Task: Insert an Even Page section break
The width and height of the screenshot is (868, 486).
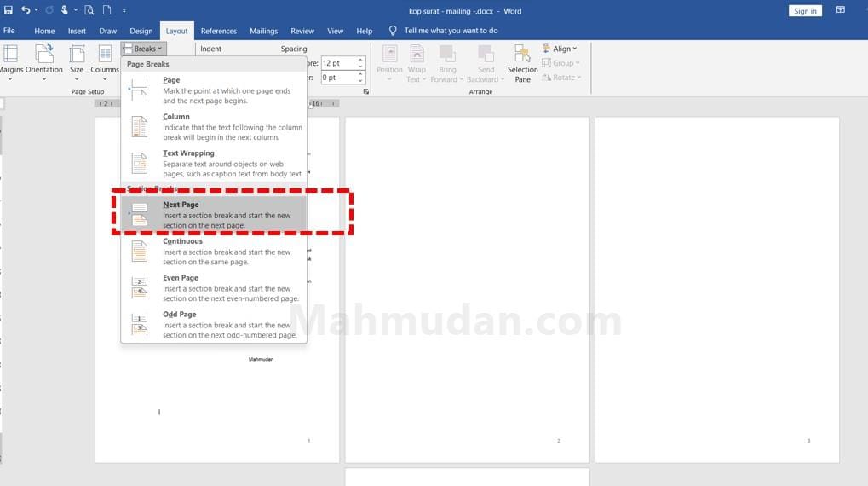Action: tap(214, 287)
